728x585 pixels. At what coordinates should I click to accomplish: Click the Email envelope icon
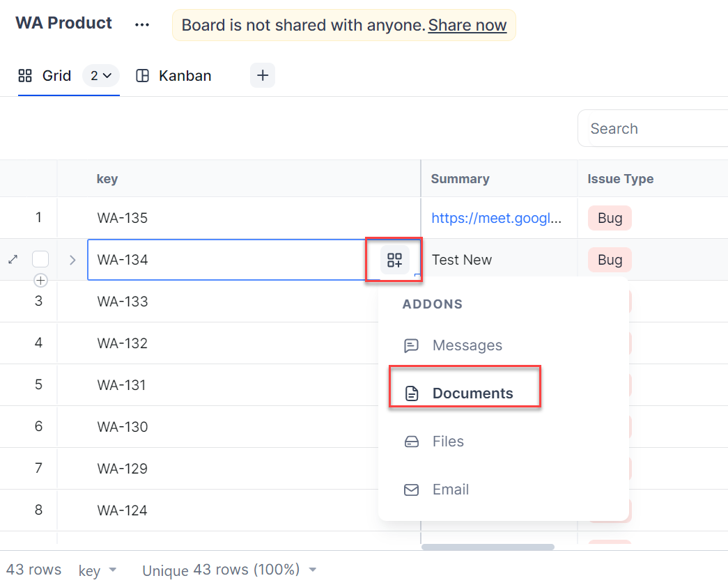tap(412, 490)
